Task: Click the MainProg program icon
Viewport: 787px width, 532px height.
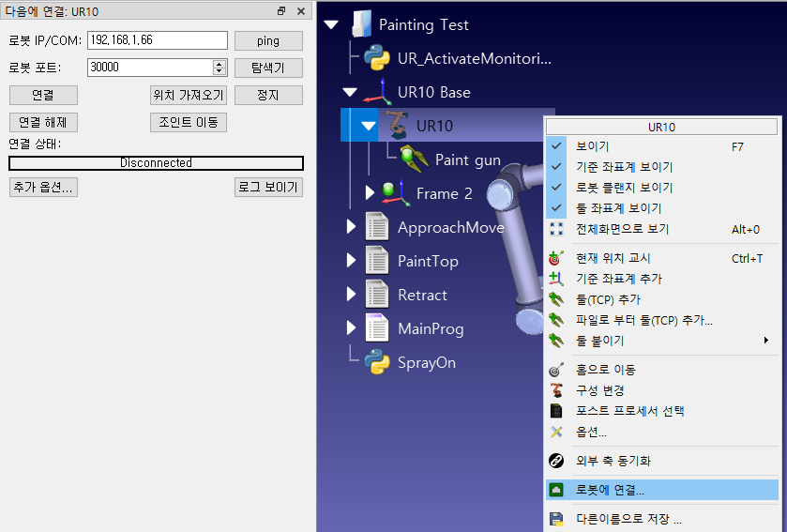Action: [377, 328]
